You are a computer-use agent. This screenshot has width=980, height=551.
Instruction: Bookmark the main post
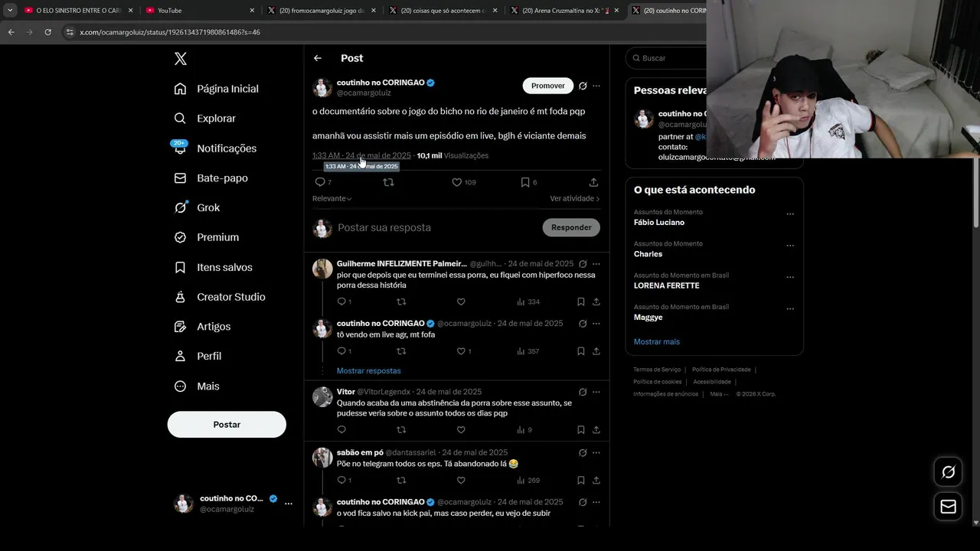coord(525,182)
